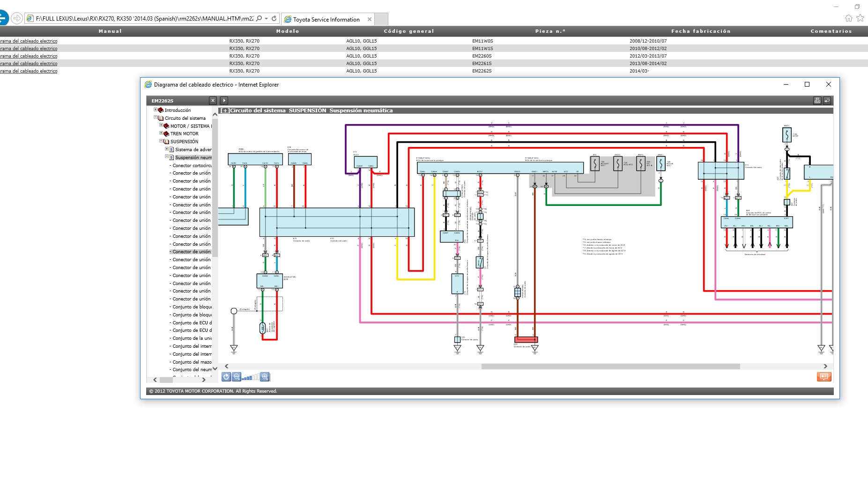
Task: Open the first cableado electrico link
Action: click(29, 41)
